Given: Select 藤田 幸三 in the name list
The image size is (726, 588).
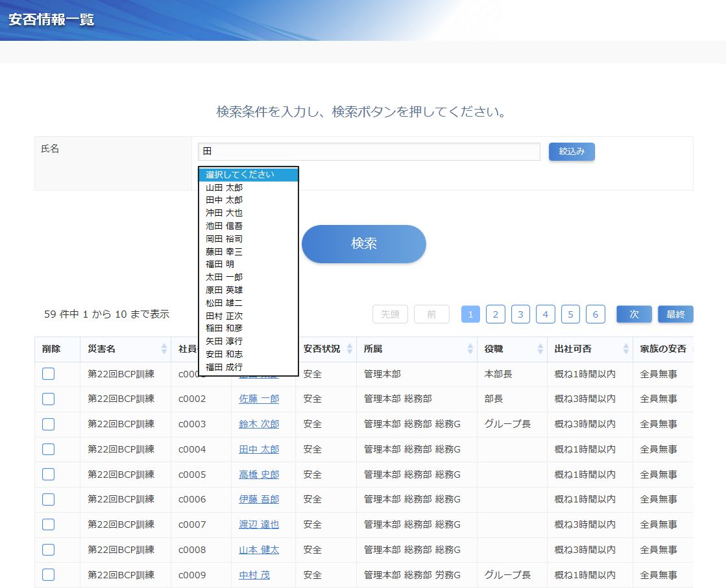Looking at the screenshot, I should (224, 252).
